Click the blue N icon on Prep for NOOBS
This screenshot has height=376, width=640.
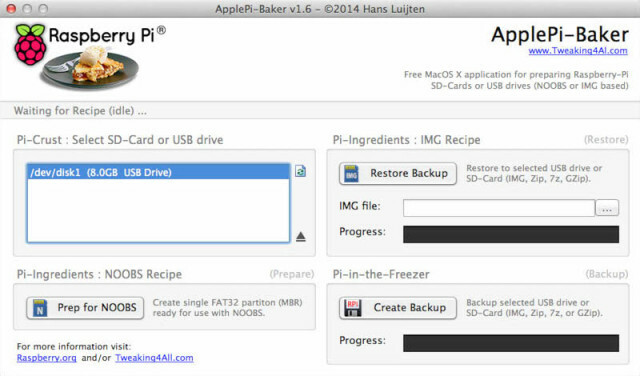click(40, 308)
